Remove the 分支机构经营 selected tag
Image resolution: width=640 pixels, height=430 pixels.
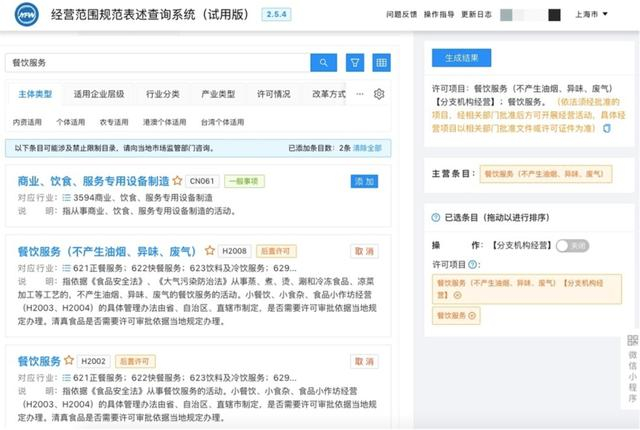[457, 295]
